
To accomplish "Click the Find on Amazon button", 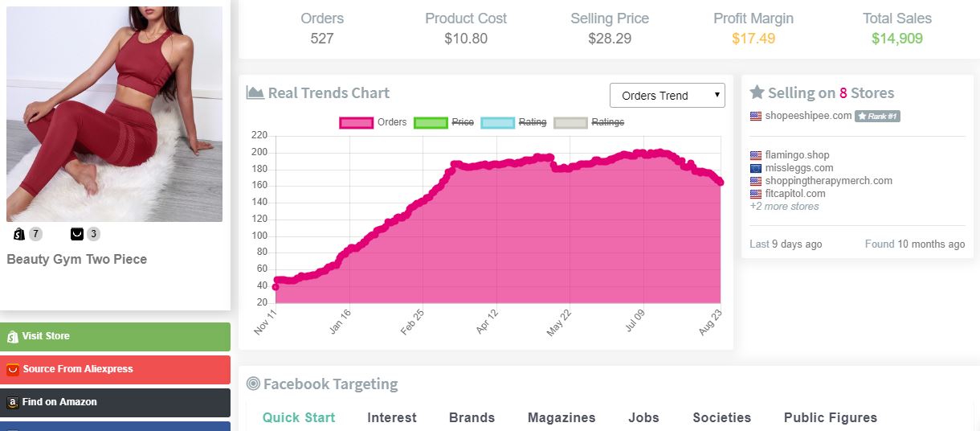I will (115, 402).
